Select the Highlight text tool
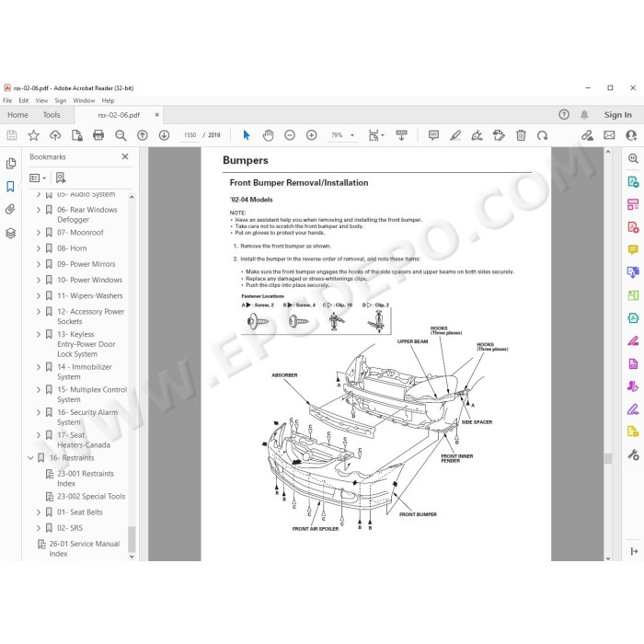Image resolution: width=644 pixels, height=644 pixels. tap(455, 135)
